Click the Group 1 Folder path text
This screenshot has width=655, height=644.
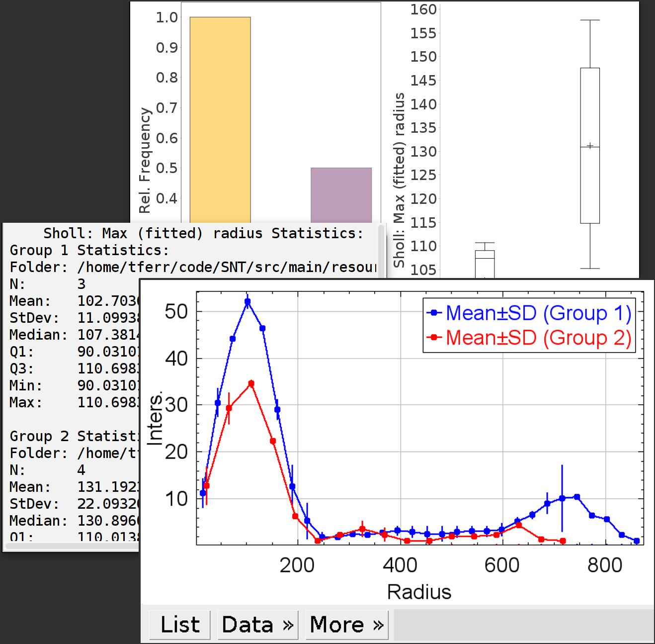(227, 267)
